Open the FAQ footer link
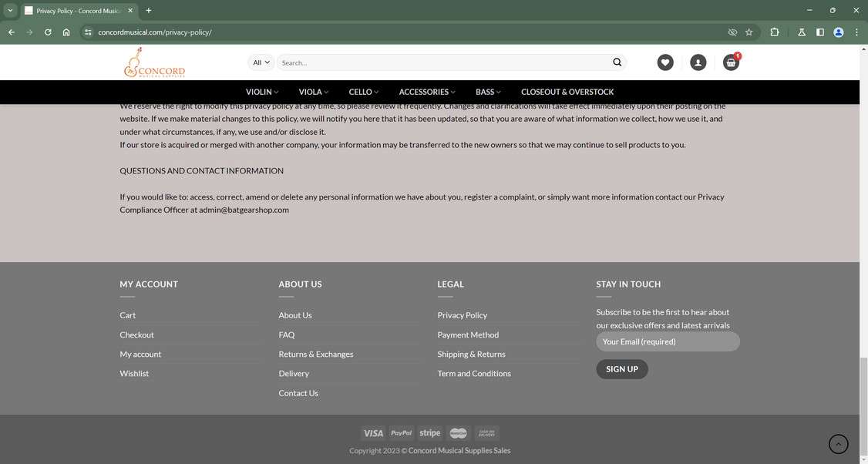This screenshot has height=464, width=868. (286, 335)
